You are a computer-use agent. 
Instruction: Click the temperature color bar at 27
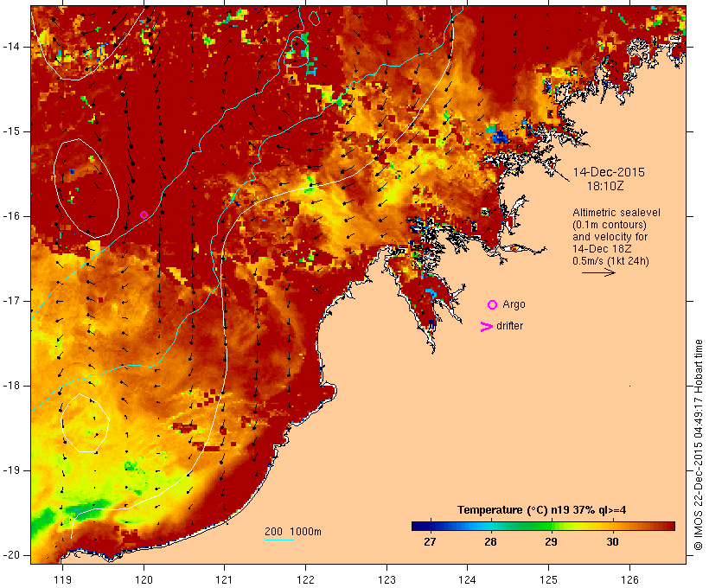[x=431, y=526]
